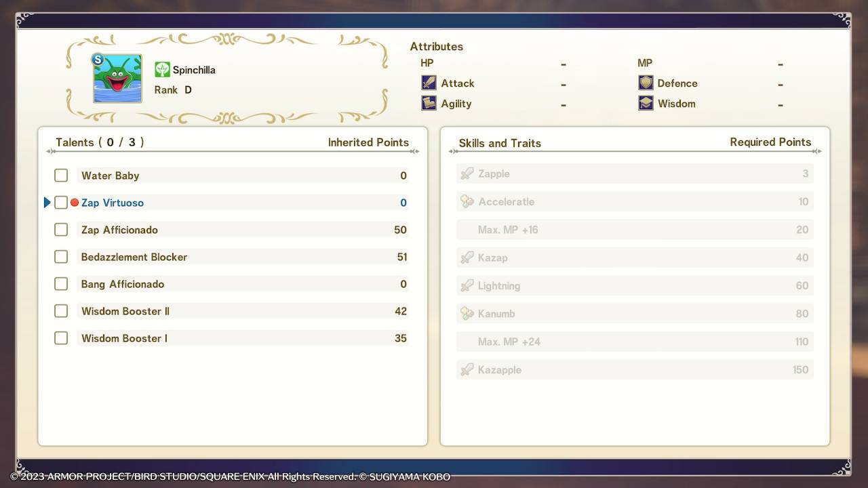This screenshot has height=488, width=868.
Task: Pick the Bedazzlement Blocker talent name
Action: pyautogui.click(x=134, y=257)
